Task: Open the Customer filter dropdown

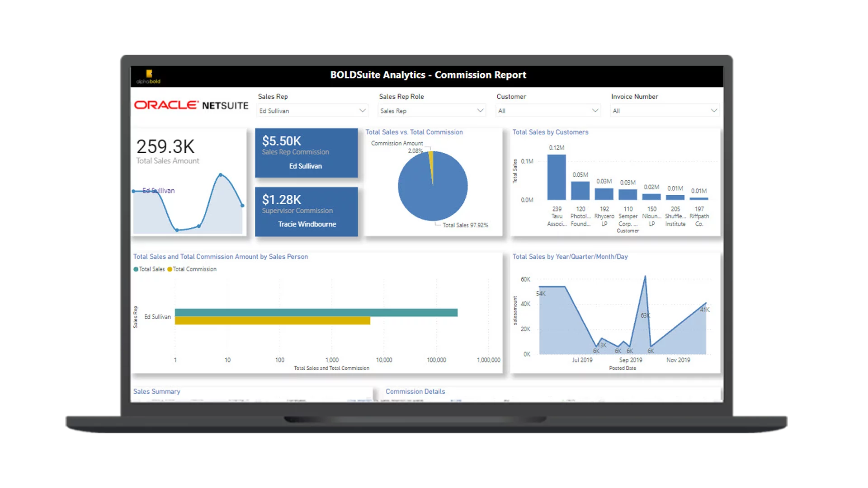Action: click(x=548, y=111)
